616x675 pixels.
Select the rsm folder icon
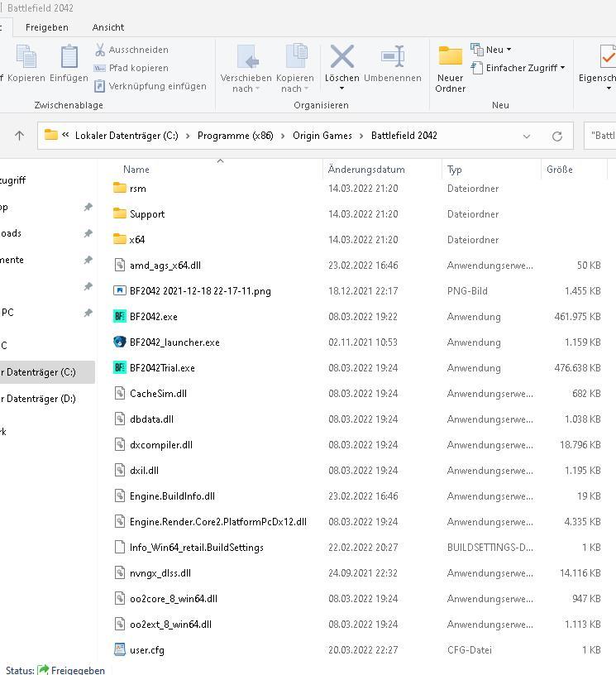pyautogui.click(x=120, y=188)
